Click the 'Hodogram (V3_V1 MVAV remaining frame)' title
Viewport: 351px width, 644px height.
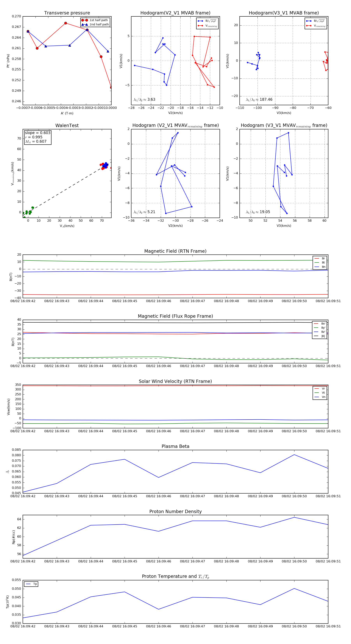(284, 125)
